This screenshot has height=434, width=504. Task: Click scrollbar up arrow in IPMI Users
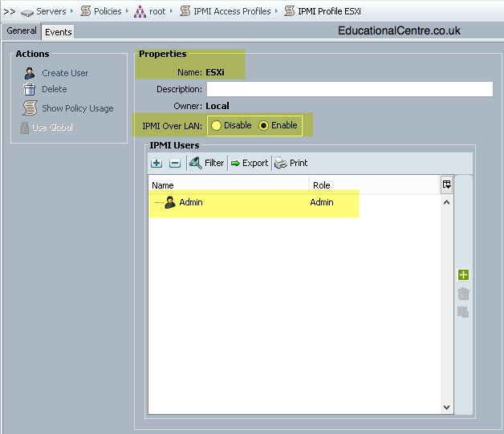click(446, 202)
